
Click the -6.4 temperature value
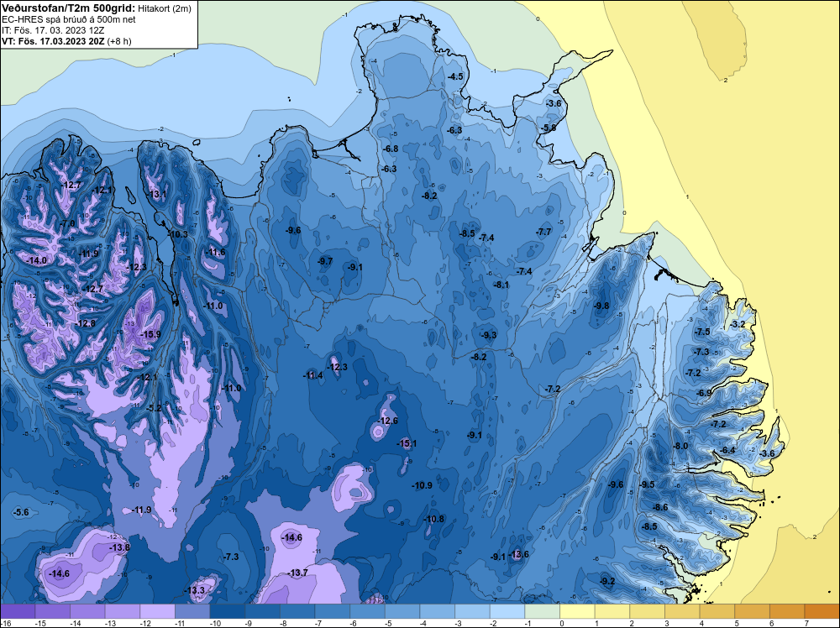tap(727, 450)
